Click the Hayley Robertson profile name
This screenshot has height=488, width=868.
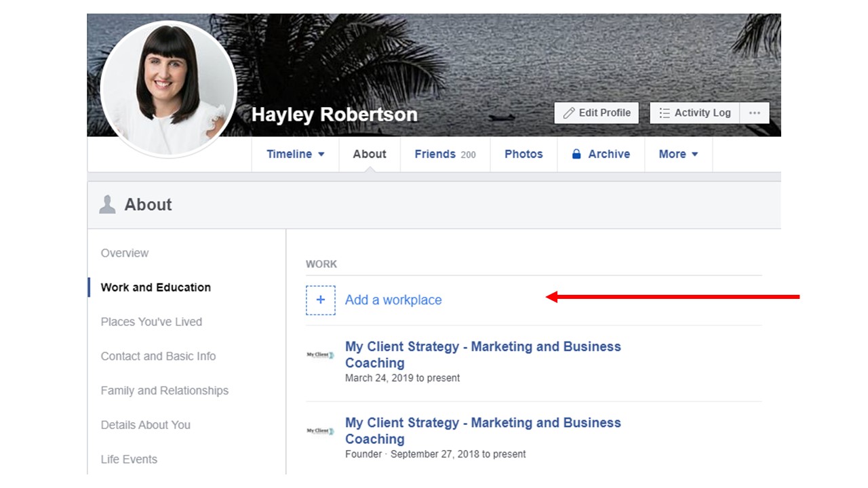pos(334,115)
